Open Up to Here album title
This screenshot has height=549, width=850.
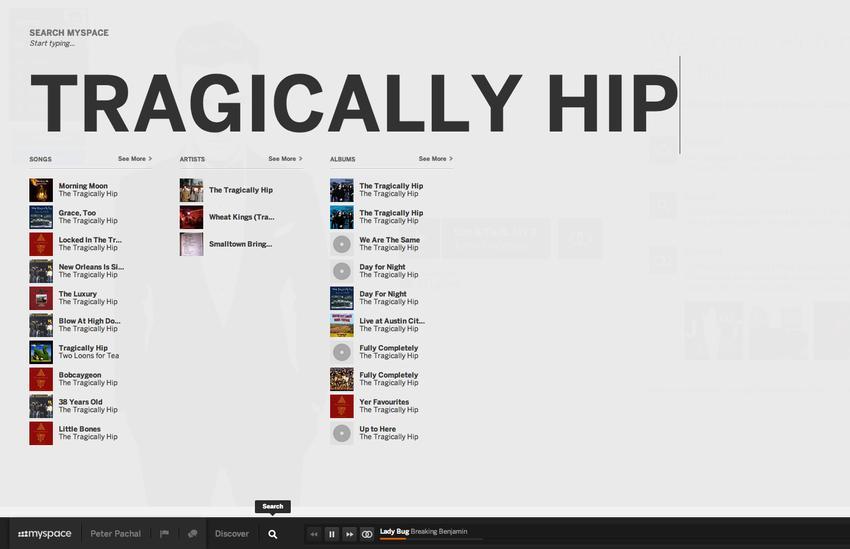[377, 429]
